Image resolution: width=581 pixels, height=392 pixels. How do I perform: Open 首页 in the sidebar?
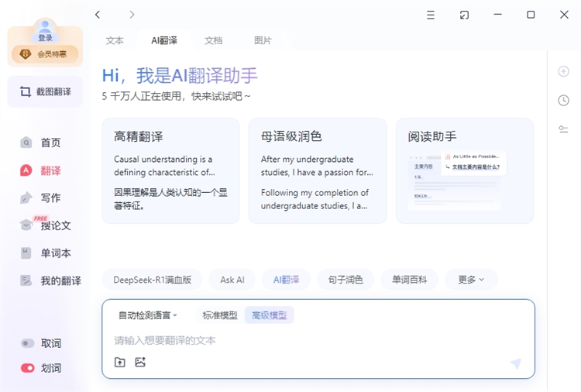point(41,143)
